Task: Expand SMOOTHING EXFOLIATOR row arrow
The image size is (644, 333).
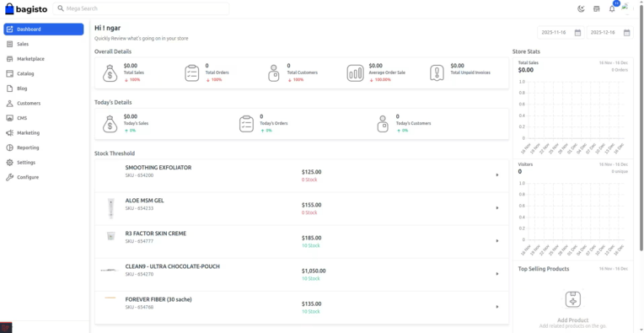Action: tap(497, 175)
